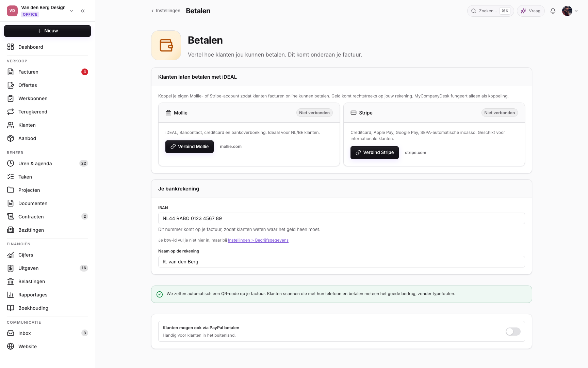Open the Dashboard icon in sidebar
The image size is (588, 368).
click(x=11, y=47)
